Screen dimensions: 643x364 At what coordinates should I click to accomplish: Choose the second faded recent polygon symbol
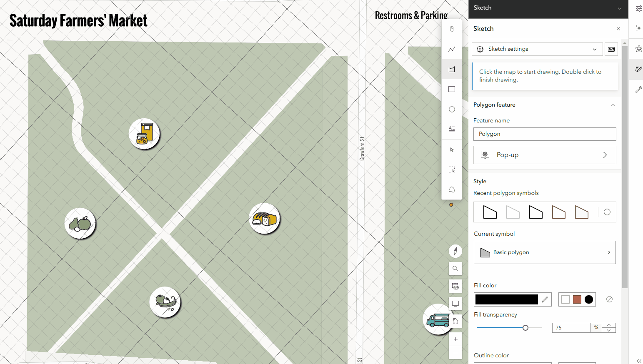pyautogui.click(x=513, y=212)
